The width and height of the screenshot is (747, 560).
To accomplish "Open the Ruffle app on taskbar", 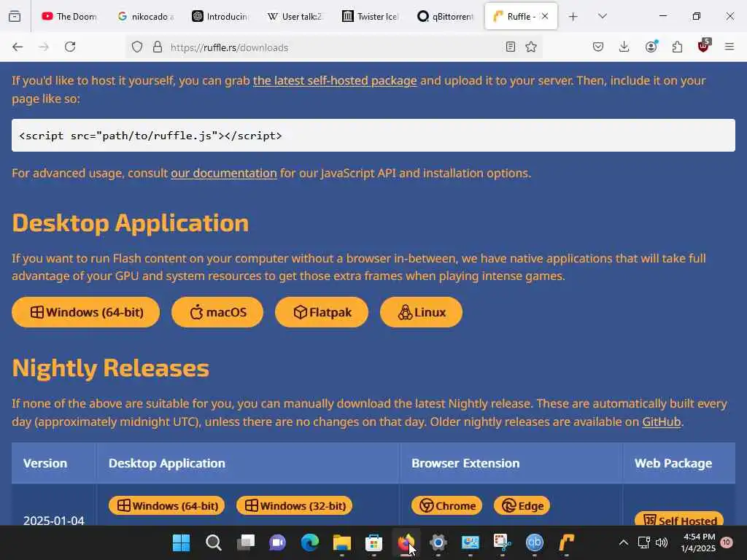I will [566, 542].
